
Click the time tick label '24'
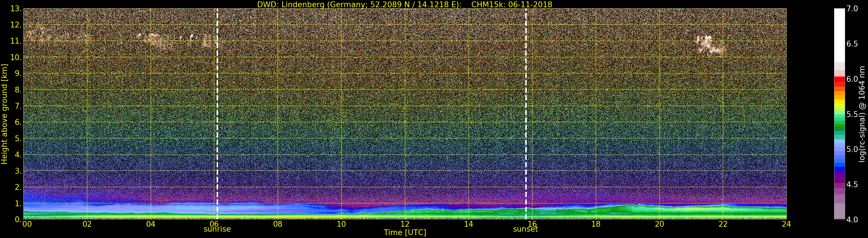(786, 224)
